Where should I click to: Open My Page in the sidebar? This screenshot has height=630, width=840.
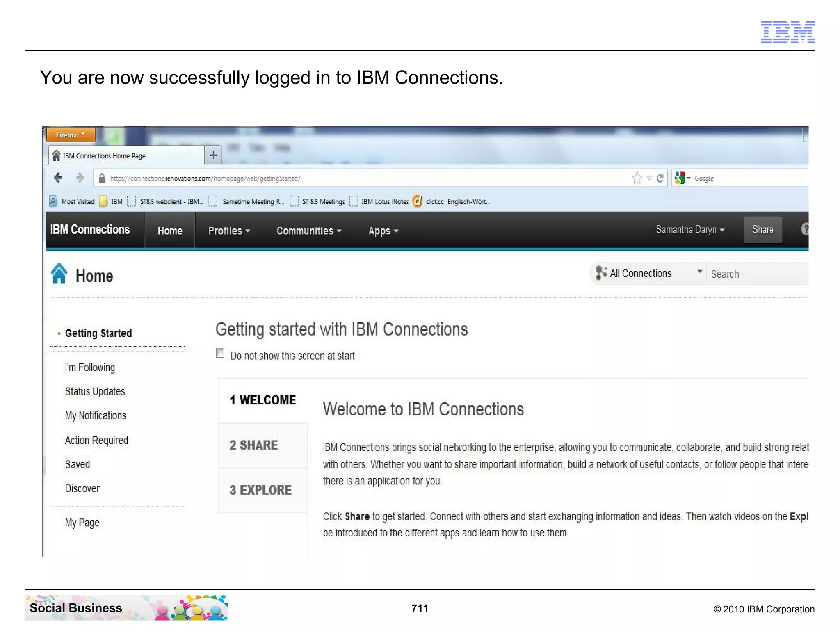pyautogui.click(x=82, y=523)
